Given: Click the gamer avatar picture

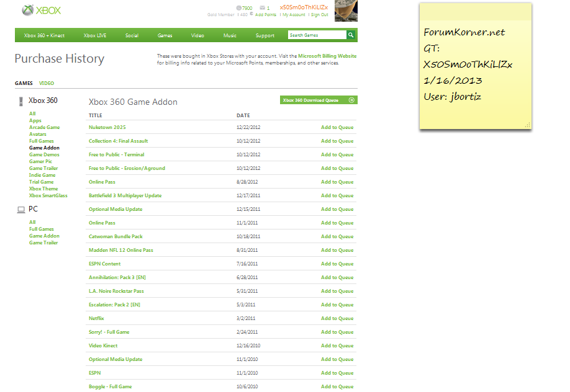Looking at the screenshot, I should point(346,11).
